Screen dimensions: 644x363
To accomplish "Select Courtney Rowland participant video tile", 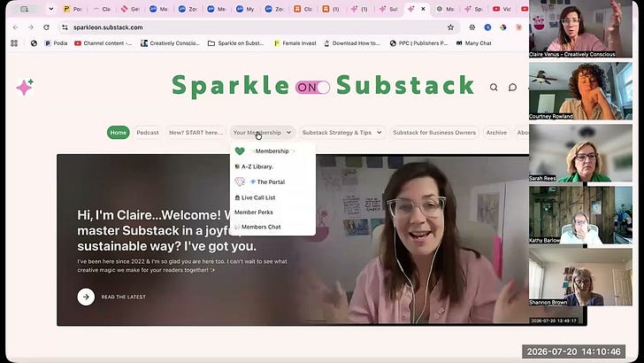I will (580, 91).
